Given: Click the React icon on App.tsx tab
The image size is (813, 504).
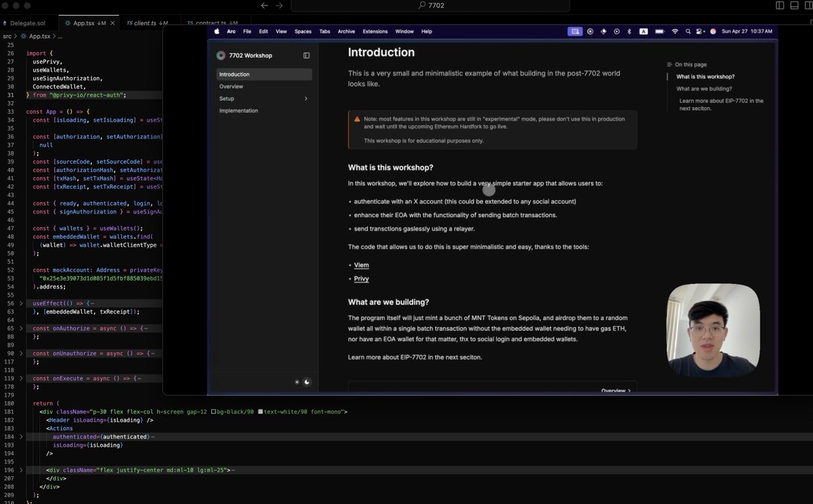Looking at the screenshot, I should (x=67, y=23).
